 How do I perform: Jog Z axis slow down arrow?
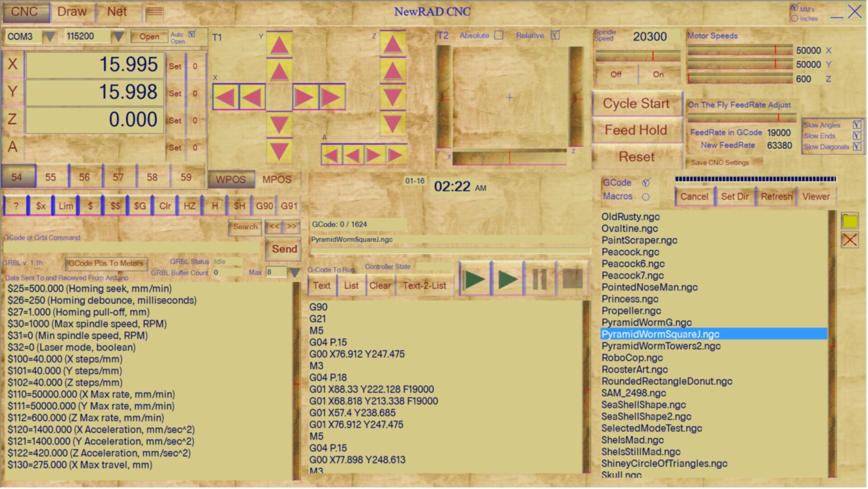pyautogui.click(x=392, y=97)
